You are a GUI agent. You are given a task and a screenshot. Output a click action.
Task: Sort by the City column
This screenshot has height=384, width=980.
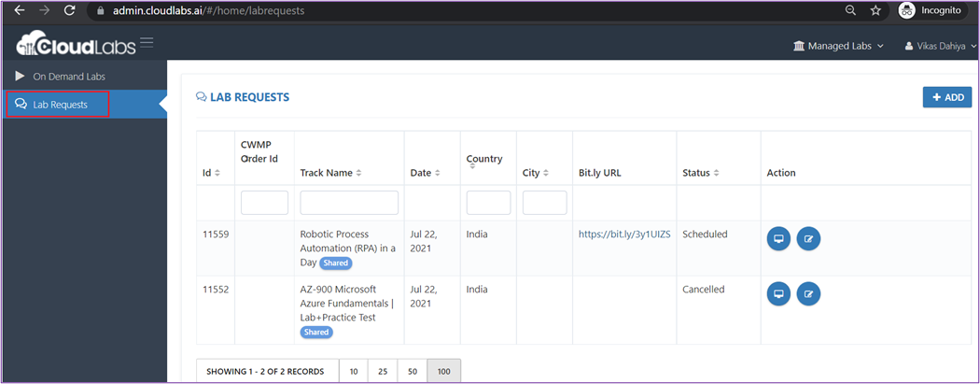pyautogui.click(x=536, y=173)
